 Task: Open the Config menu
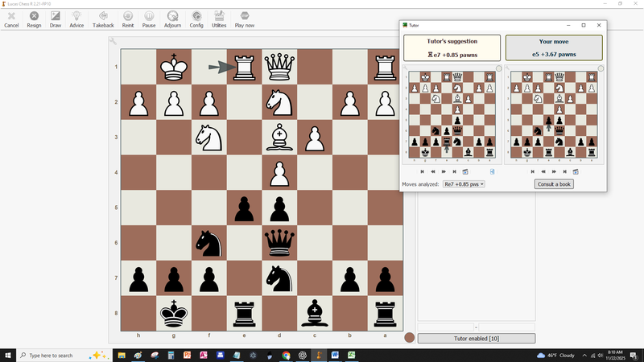tap(196, 19)
